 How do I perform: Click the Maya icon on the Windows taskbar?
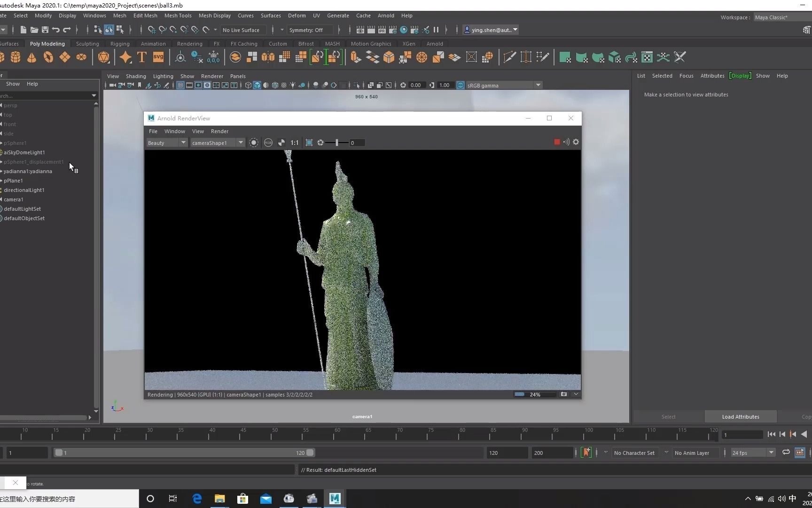coord(335,498)
